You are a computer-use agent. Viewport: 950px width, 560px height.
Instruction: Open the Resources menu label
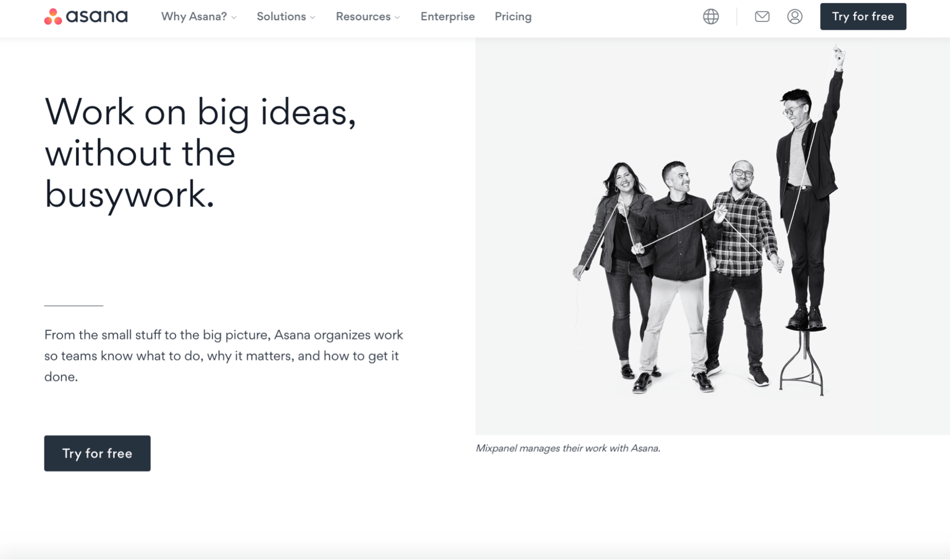(x=363, y=17)
